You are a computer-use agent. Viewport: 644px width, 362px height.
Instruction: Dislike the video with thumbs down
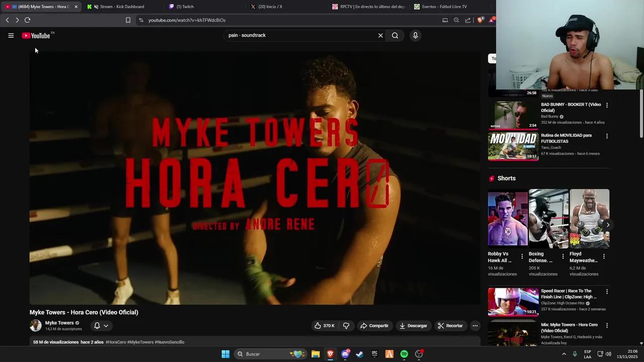[x=346, y=326]
